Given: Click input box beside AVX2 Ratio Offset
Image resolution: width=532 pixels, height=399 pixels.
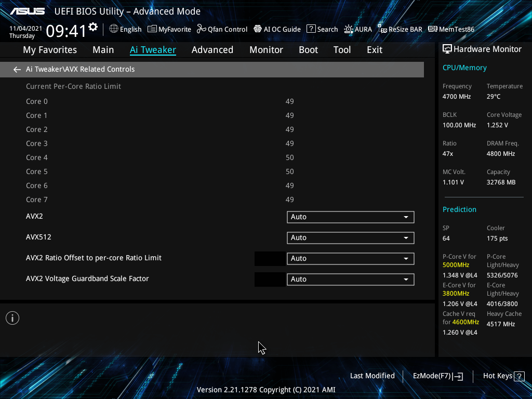Looking at the screenshot, I should pos(270,259).
